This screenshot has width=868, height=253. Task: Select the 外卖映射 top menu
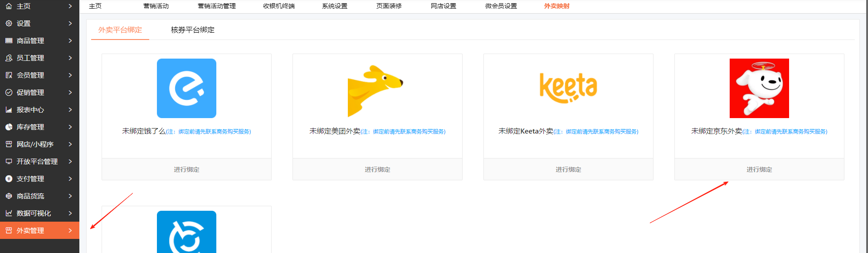click(557, 6)
